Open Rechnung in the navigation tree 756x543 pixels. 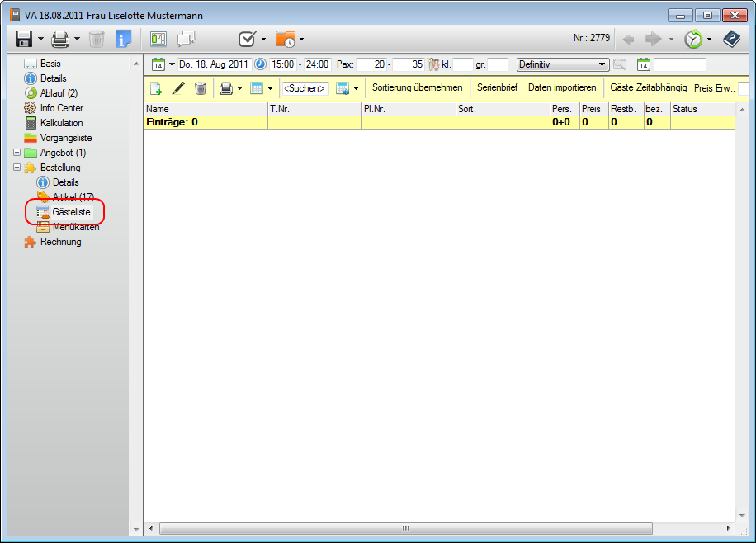pos(60,242)
